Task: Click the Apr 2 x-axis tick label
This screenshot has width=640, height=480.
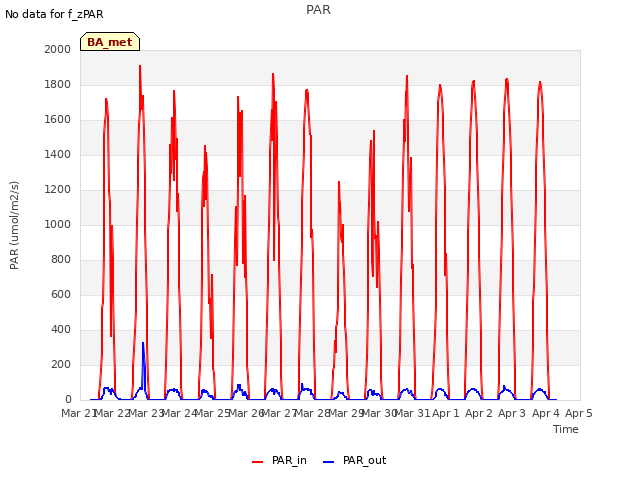Action: pyautogui.click(x=479, y=413)
